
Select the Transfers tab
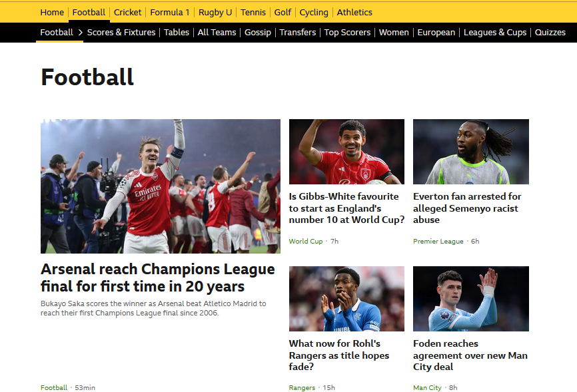[297, 33]
